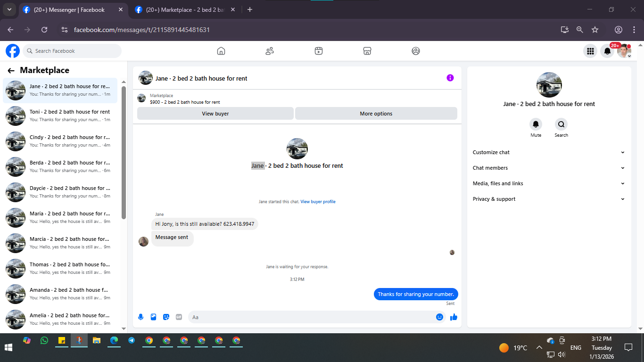Choose a GIF with the GIF icon
The height and width of the screenshot is (362, 644).
point(179,317)
